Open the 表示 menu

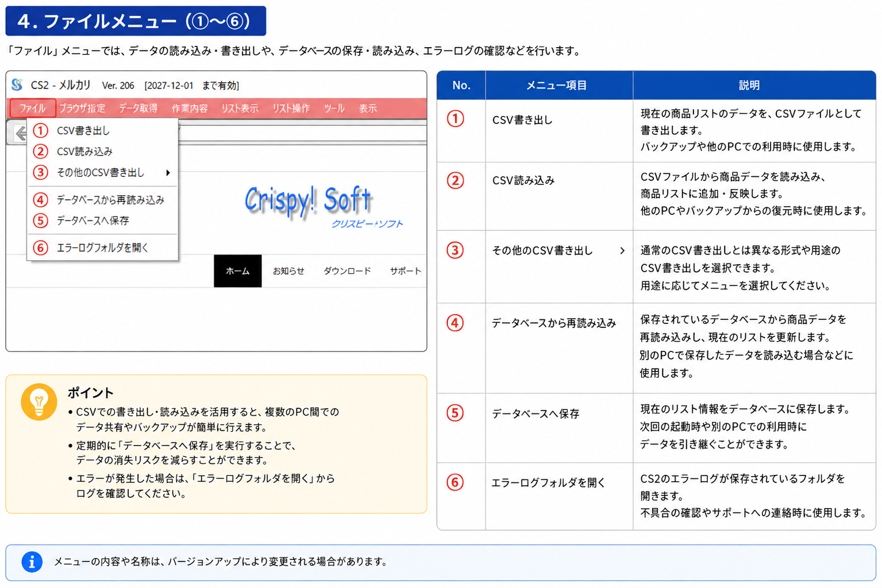pyautogui.click(x=368, y=108)
